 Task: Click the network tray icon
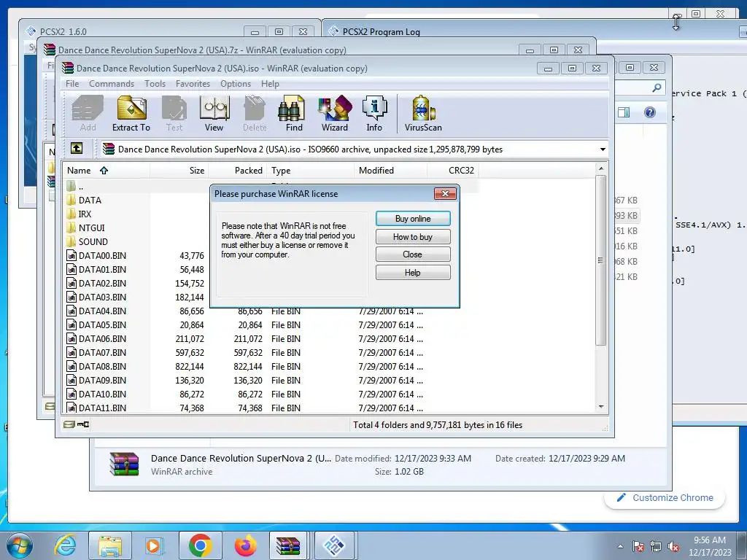click(656, 546)
